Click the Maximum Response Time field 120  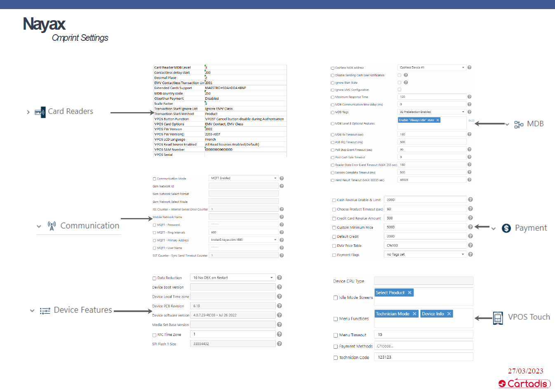coord(432,96)
